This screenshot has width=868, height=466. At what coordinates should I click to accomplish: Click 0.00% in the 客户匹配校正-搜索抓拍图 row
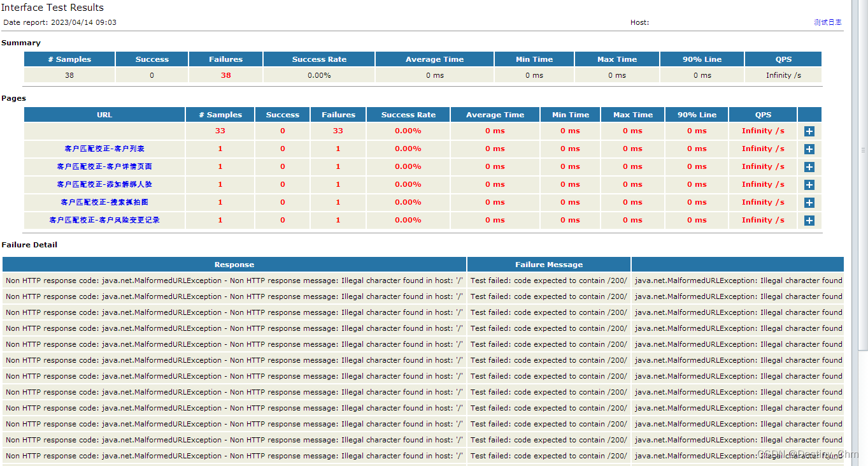coord(408,202)
